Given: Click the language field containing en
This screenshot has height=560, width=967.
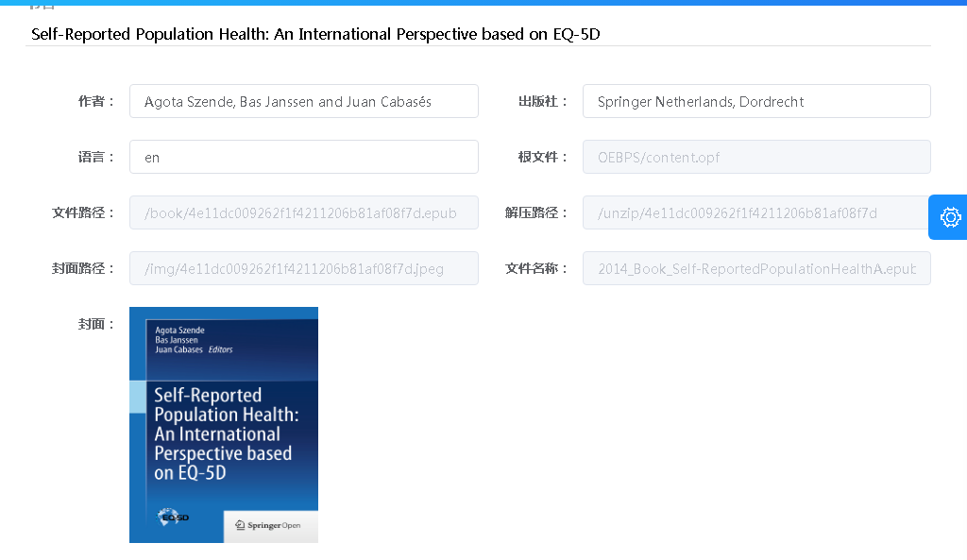Looking at the screenshot, I should [304, 157].
